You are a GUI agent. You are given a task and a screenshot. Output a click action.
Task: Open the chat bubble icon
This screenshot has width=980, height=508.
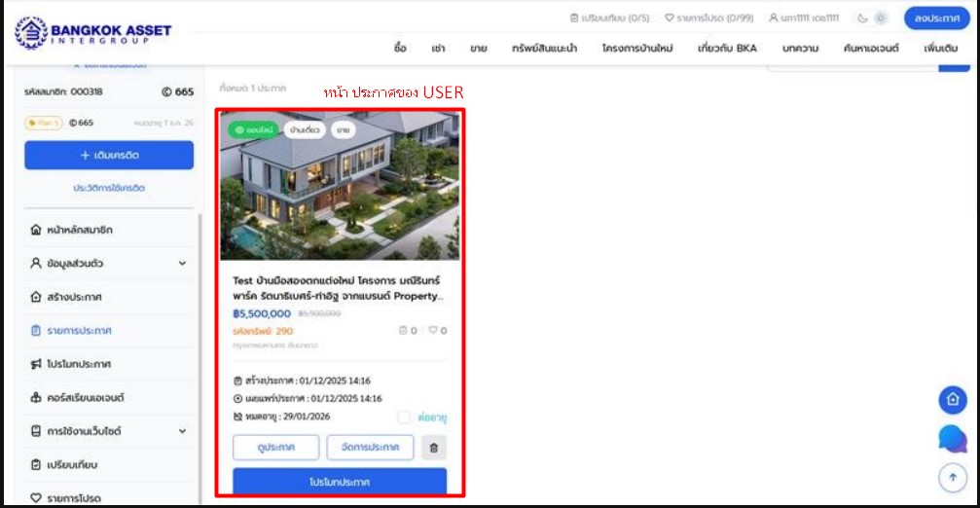tap(952, 439)
